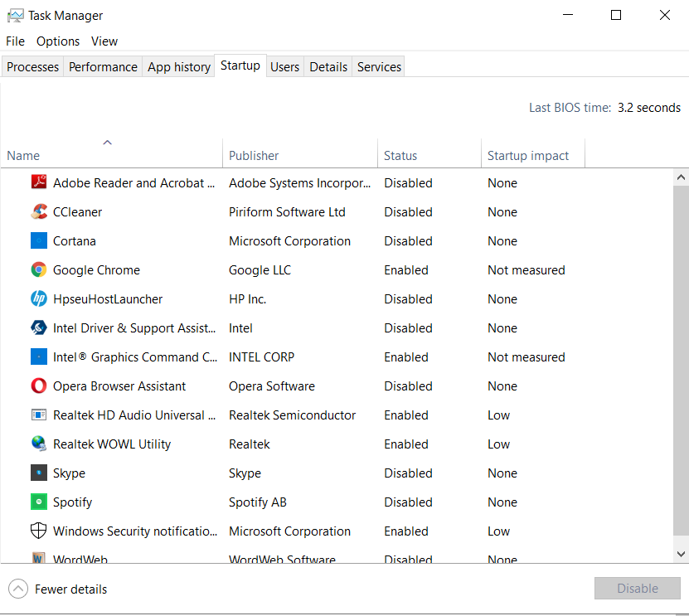Select the Opera Browser Assistant icon
The height and width of the screenshot is (616, 689).
39,386
